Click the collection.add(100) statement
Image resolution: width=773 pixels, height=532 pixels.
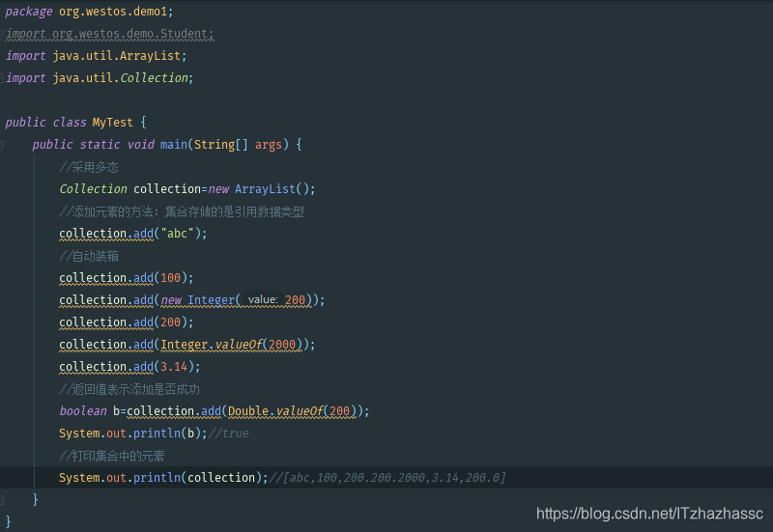pos(127,278)
